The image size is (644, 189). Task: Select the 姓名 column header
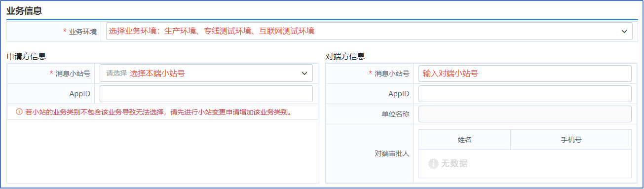click(465, 140)
